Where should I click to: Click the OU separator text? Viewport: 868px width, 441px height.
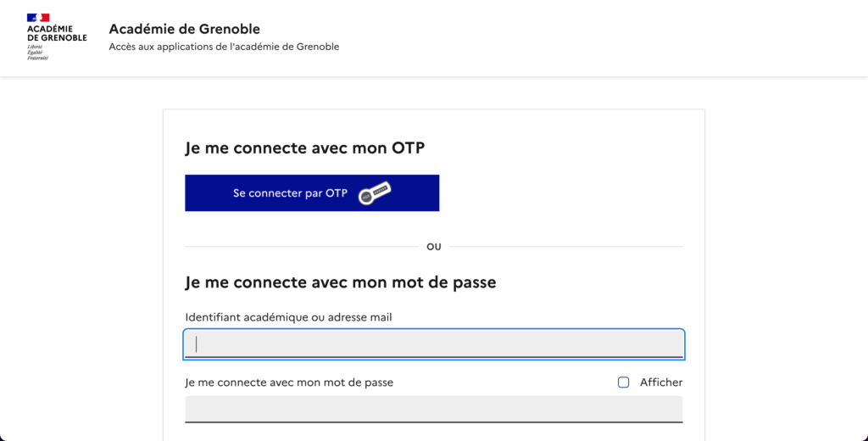pos(434,247)
